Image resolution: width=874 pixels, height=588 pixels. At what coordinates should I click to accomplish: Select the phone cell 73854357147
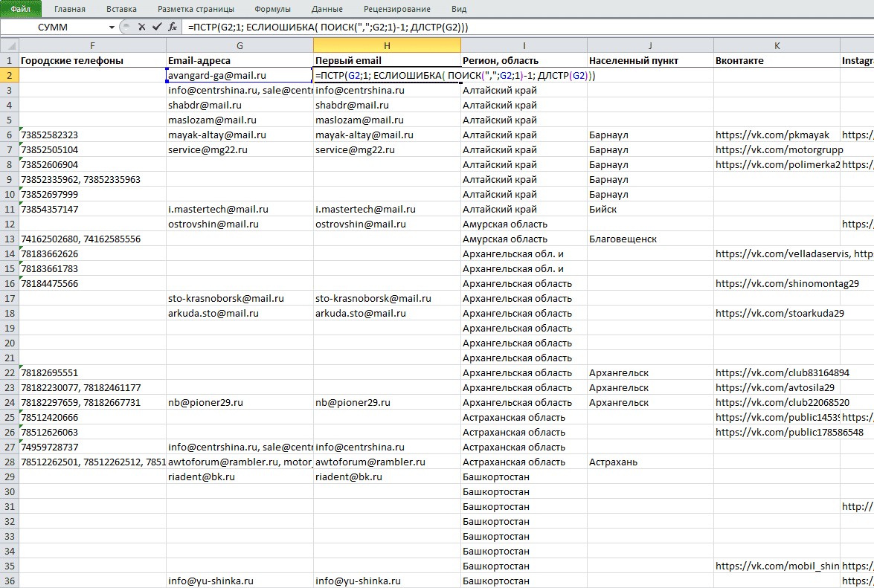(x=92, y=209)
